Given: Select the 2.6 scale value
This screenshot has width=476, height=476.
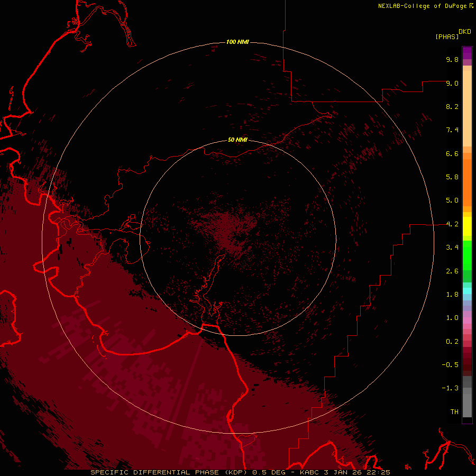Looking at the screenshot, I should click(452, 271).
